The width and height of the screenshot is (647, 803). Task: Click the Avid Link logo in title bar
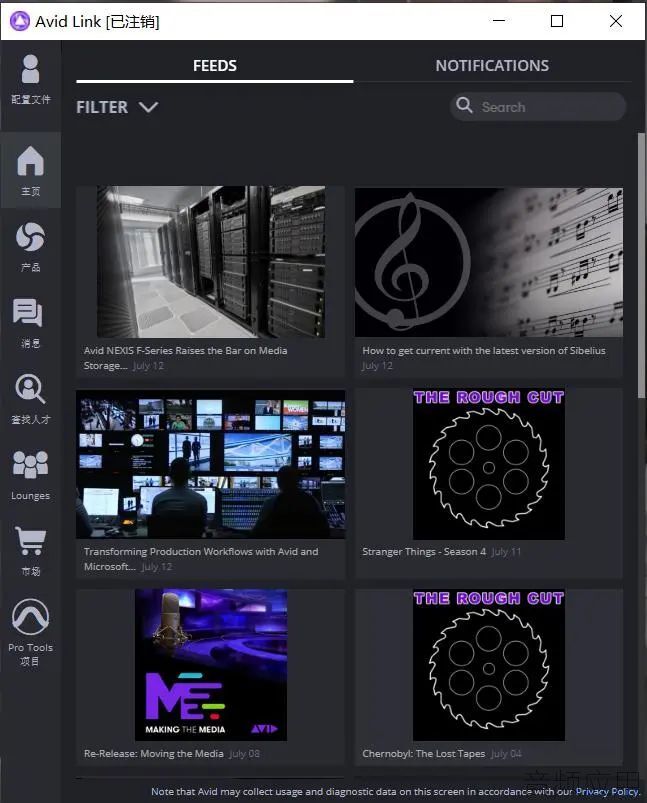pos(19,21)
